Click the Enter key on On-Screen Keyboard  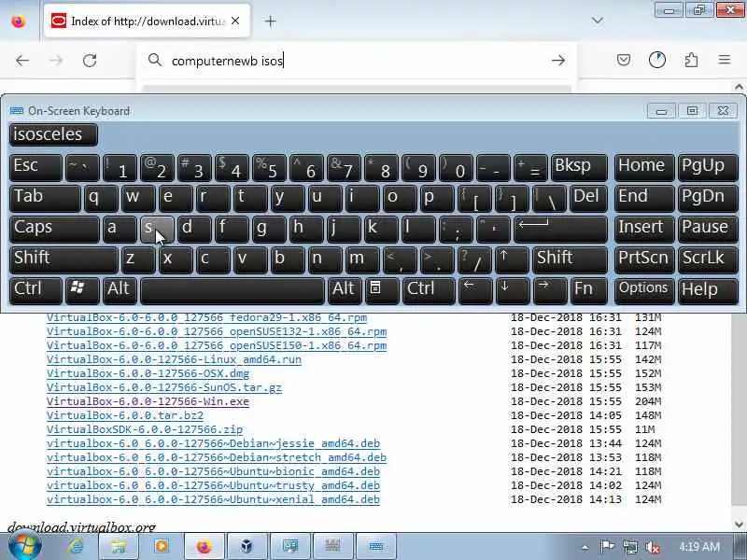[560, 229]
